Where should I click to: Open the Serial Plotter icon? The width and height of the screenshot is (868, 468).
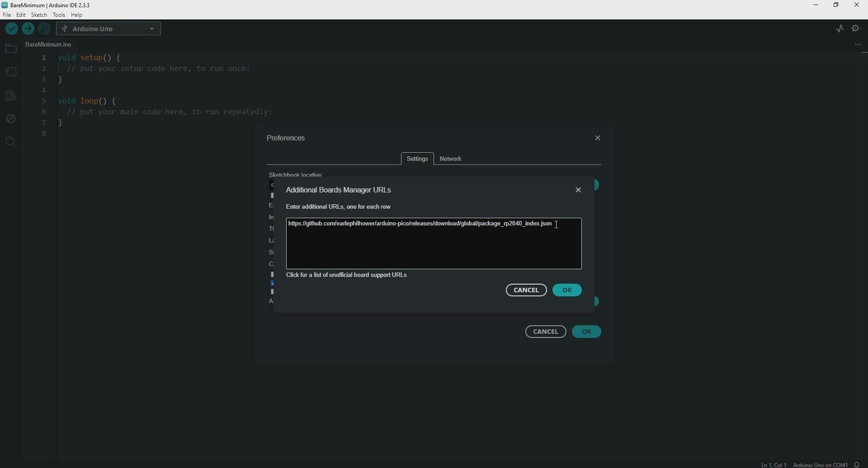click(840, 29)
